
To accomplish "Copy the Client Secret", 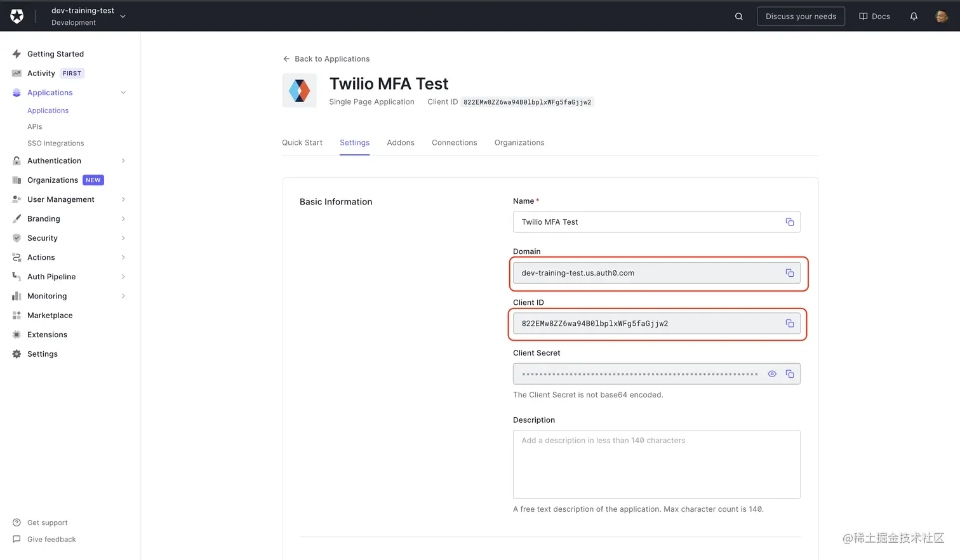I will click(790, 374).
